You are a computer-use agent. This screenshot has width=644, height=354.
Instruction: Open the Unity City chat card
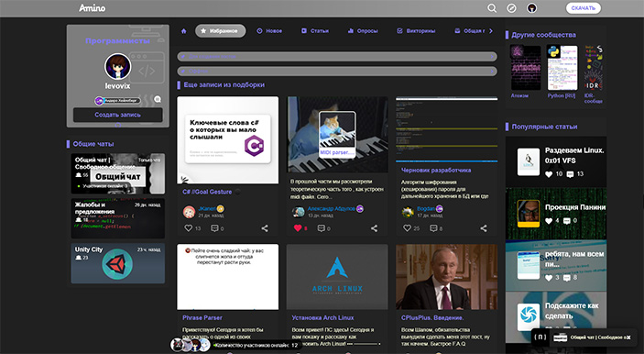point(118,263)
